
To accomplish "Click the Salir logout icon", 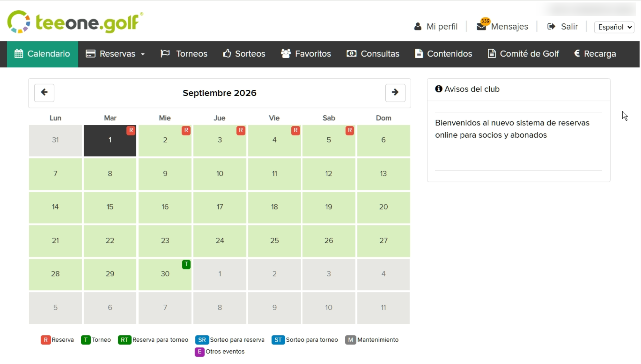I will point(551,26).
